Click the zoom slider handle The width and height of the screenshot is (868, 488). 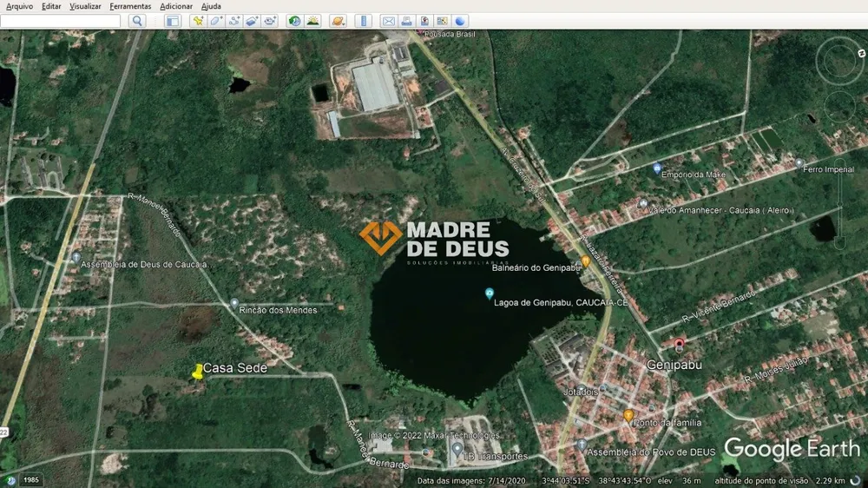coord(839,206)
